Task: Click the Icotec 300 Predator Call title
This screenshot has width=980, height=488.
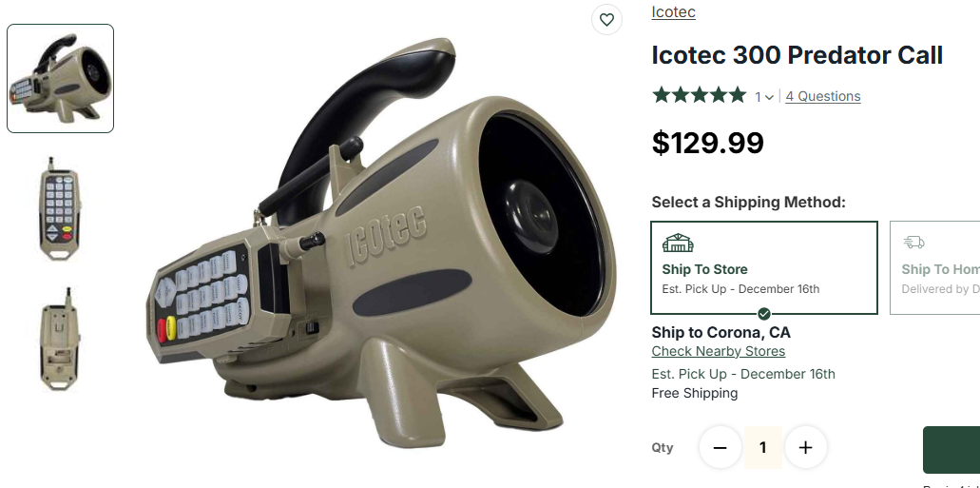Action: point(797,56)
